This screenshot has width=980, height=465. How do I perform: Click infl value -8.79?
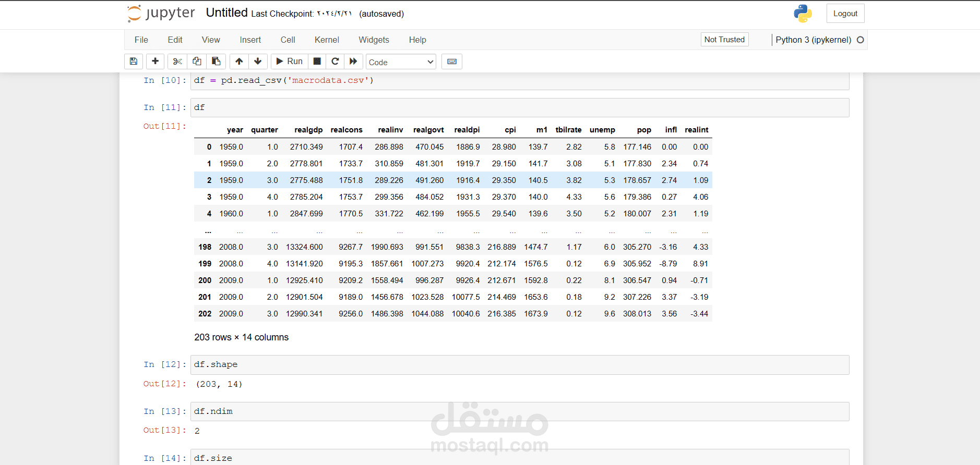(x=668, y=264)
